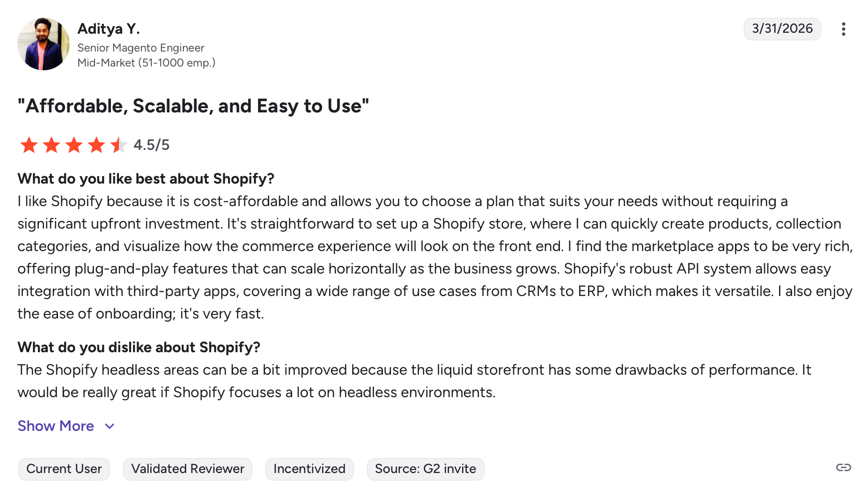Select the Current User tag
The image size is (868, 503).
(x=64, y=469)
